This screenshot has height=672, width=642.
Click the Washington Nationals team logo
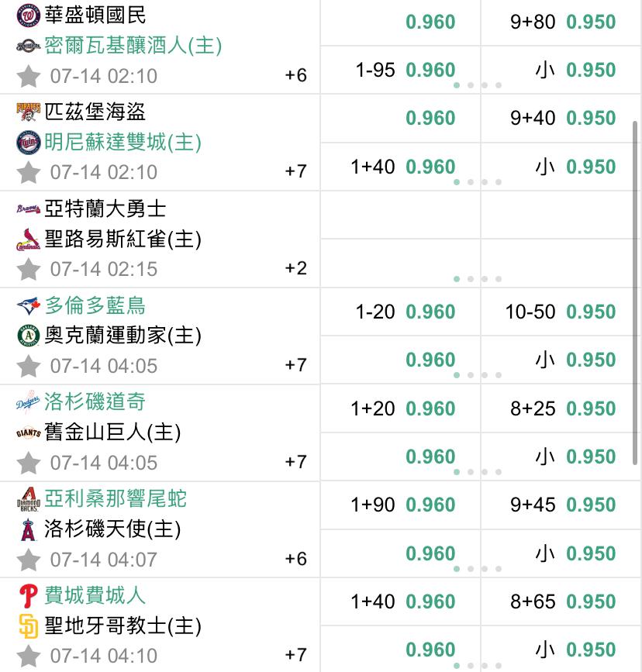(x=29, y=16)
